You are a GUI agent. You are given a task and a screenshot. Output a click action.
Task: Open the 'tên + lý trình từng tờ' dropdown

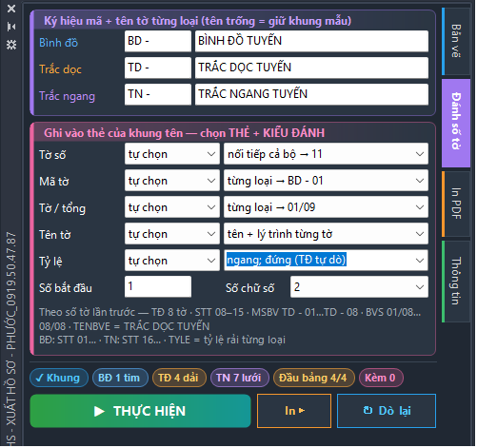coord(327,234)
